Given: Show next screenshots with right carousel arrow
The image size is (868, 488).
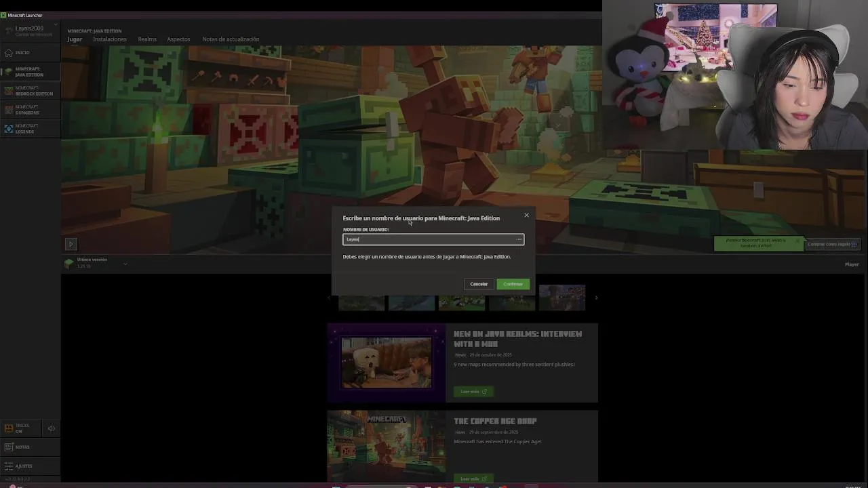Looking at the screenshot, I should pyautogui.click(x=596, y=298).
